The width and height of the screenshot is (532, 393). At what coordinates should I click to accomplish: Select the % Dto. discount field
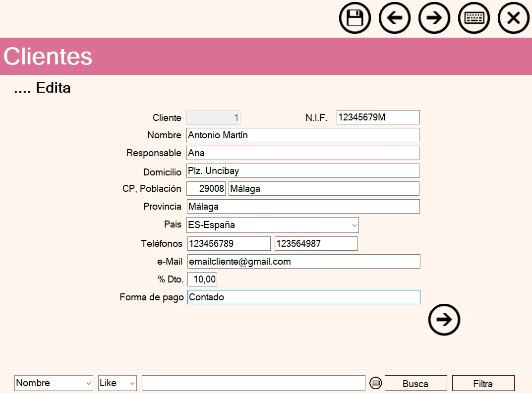[x=202, y=280]
